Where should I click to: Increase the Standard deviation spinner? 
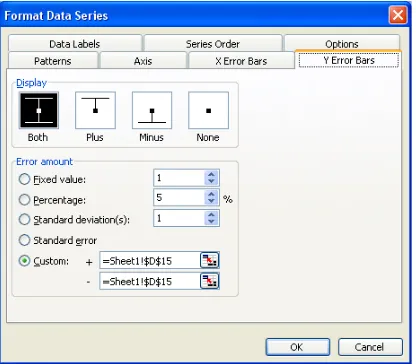point(211,215)
